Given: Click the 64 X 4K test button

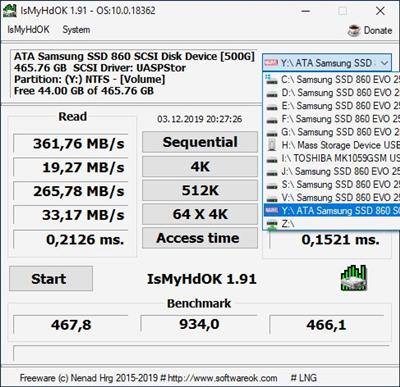Looking at the screenshot, I should tap(200, 214).
